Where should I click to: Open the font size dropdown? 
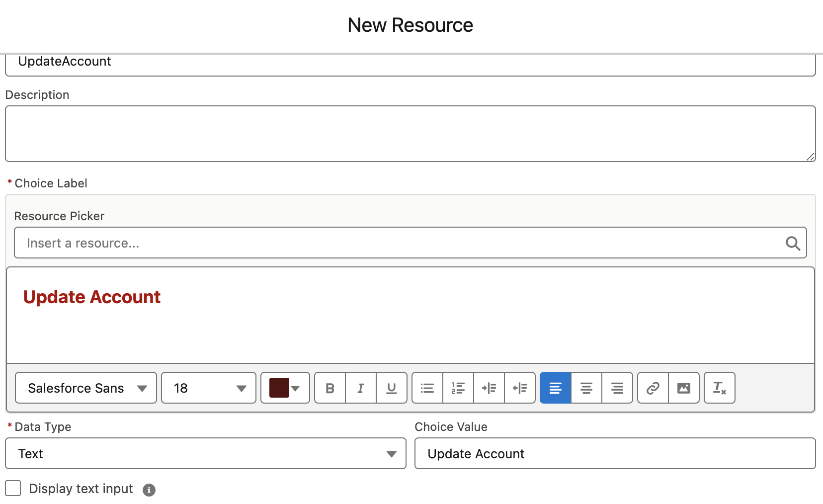[208, 388]
